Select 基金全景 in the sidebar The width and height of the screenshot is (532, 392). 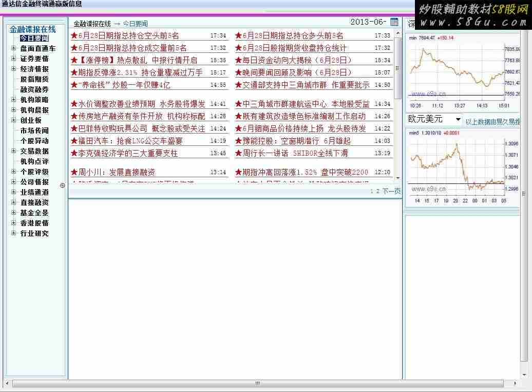point(34,213)
